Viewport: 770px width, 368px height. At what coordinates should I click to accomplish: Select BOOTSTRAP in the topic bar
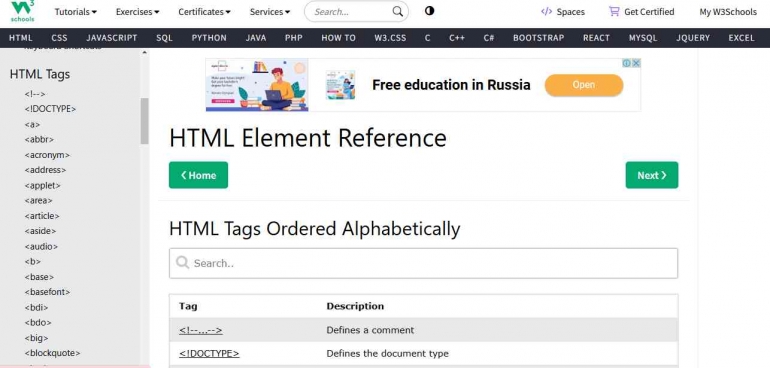pos(539,38)
